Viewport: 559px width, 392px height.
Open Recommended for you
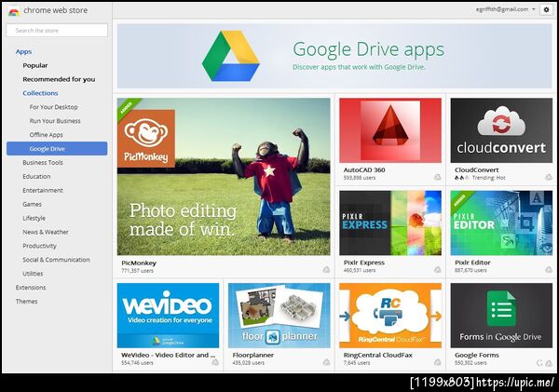click(59, 79)
